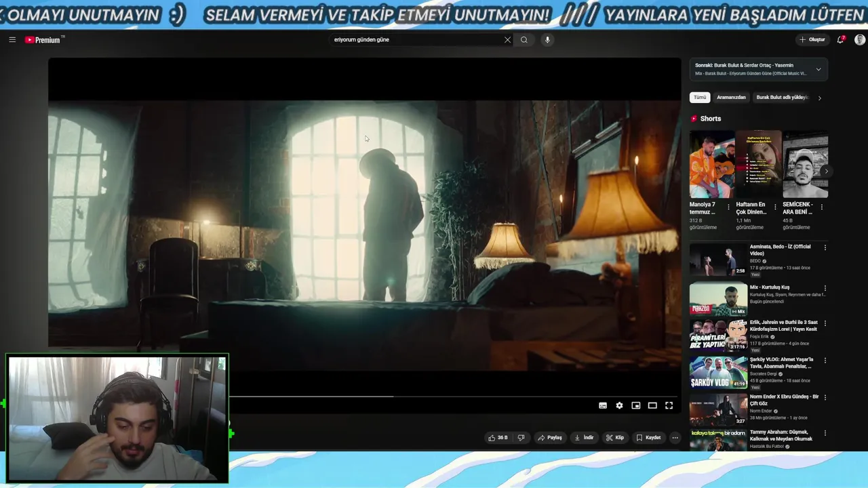Open options for Mix - Kurtuluş Kuş

(825, 289)
